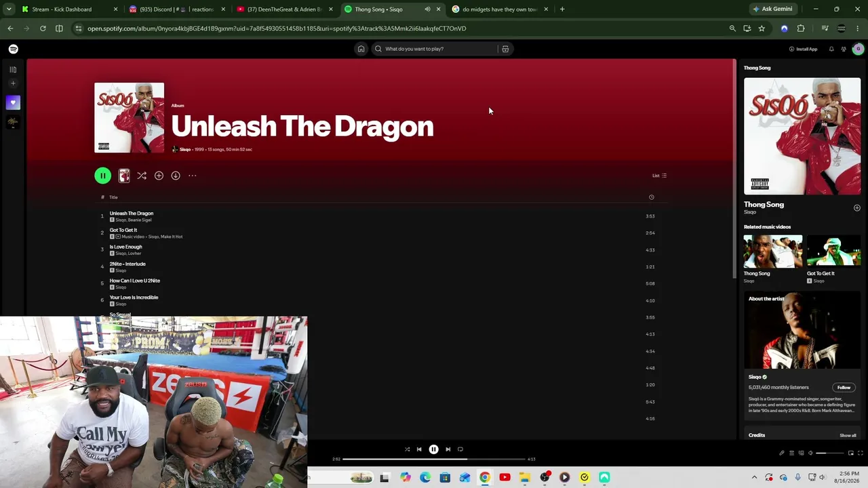This screenshot has height=488, width=868.
Task: Skip to the previous track
Action: 419,449
